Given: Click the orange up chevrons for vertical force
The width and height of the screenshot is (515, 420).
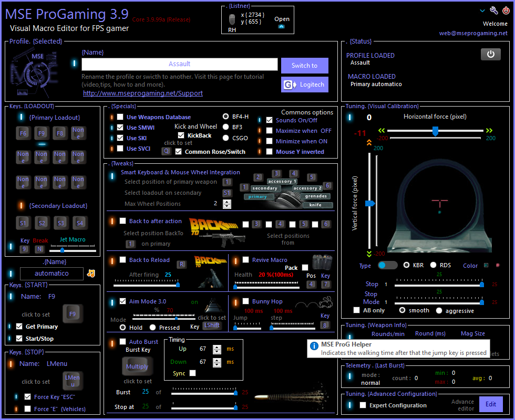Looking at the screenshot, I should pyautogui.click(x=369, y=142).
